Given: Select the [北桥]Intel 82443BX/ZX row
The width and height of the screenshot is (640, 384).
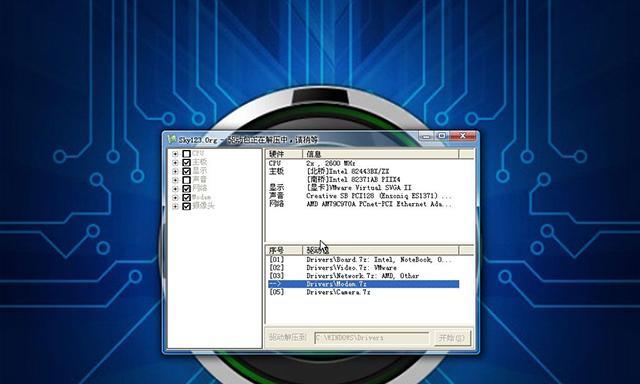Looking at the screenshot, I should point(363,171).
